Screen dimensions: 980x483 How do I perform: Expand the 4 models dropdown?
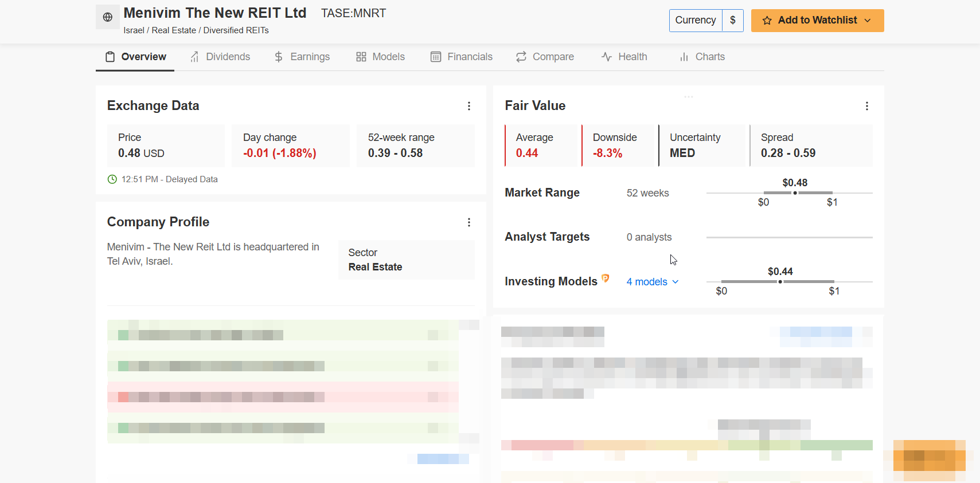653,282
